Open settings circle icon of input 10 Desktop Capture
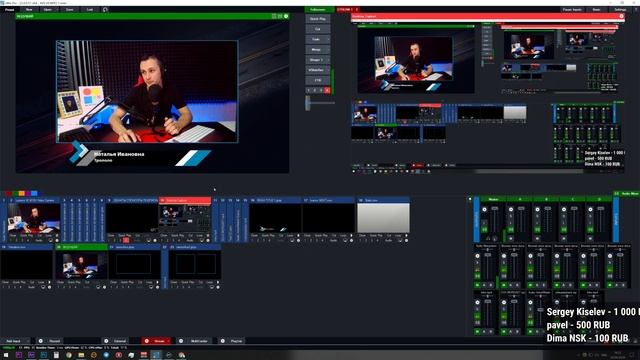Viewport: 640px width, 360px height. click(x=208, y=240)
